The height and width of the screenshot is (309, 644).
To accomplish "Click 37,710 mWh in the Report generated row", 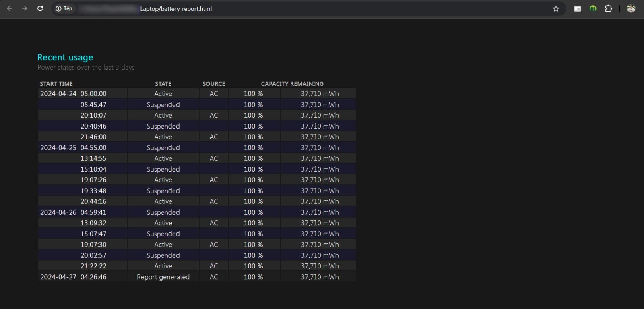I will (x=320, y=277).
